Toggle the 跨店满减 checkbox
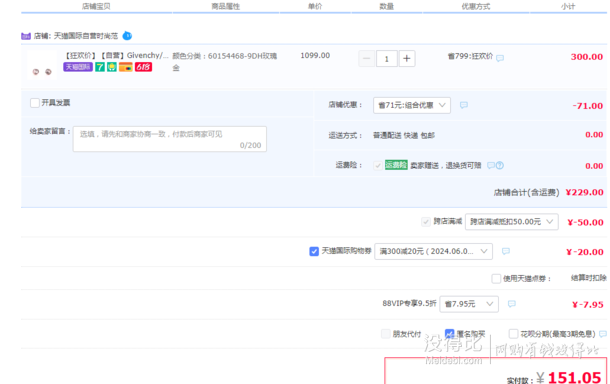This screenshot has width=610, height=384. tap(426, 222)
